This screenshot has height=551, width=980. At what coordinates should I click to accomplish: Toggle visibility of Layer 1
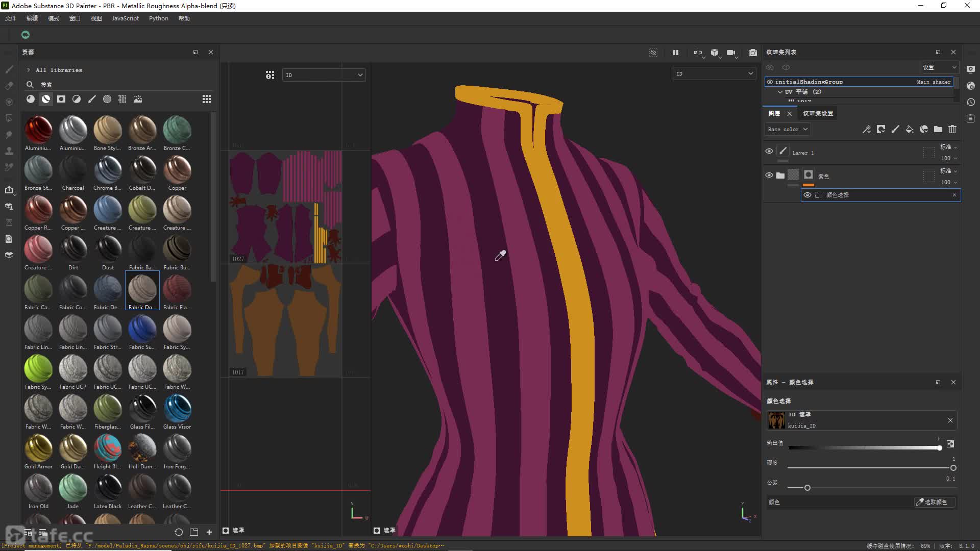point(769,152)
